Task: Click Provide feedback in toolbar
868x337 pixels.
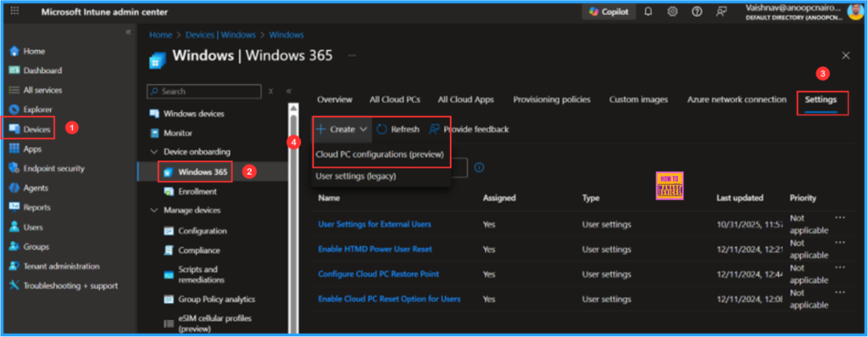Action: [x=469, y=129]
